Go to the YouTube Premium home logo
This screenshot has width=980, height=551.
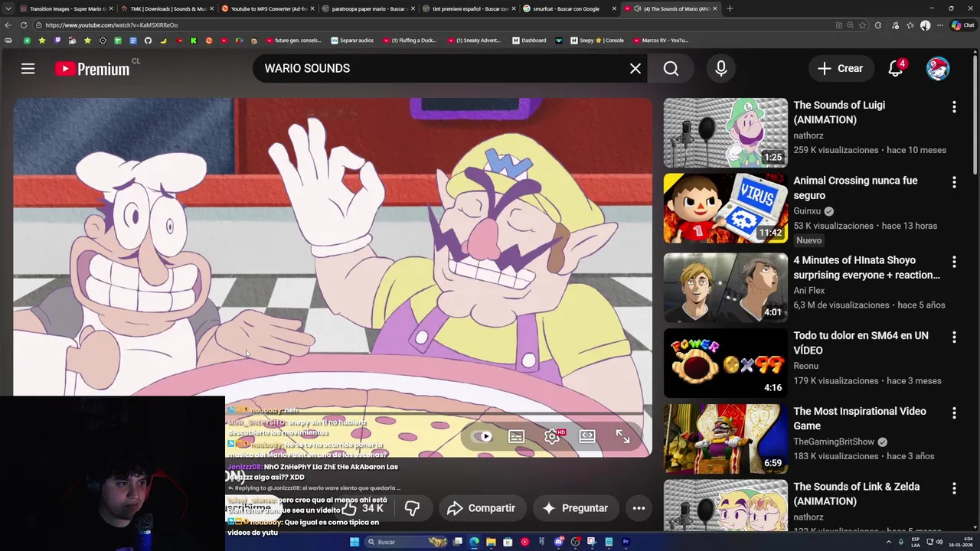click(x=92, y=69)
